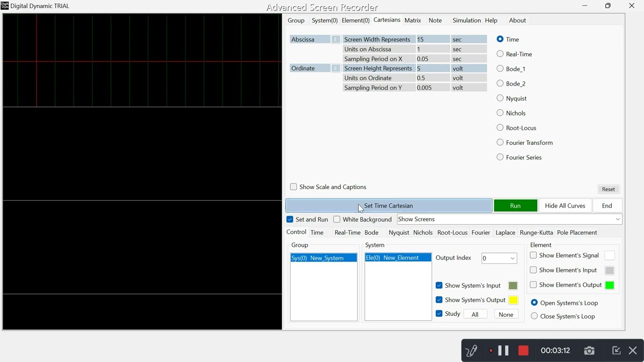644x362 pixels.
Task: Switch to the Pole Placement tab
Action: [x=577, y=232]
